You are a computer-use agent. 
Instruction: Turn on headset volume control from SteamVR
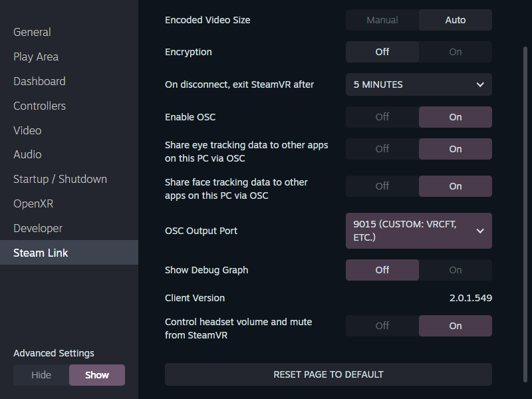tap(456, 326)
